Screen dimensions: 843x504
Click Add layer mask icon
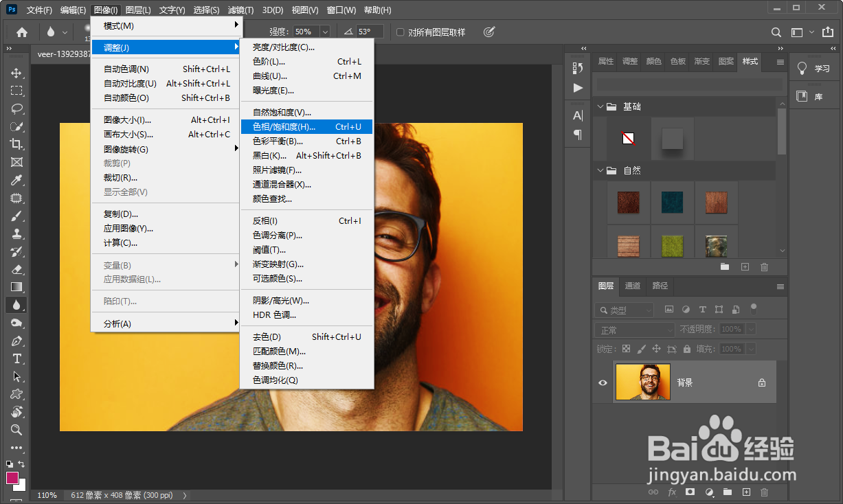point(690,492)
